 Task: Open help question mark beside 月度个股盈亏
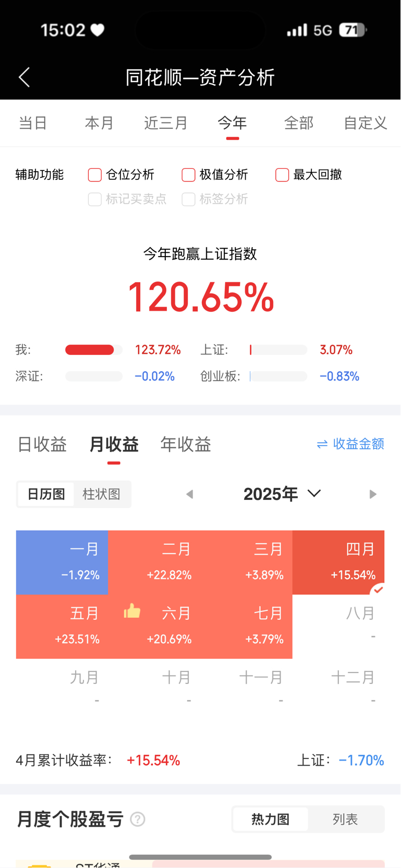click(138, 820)
